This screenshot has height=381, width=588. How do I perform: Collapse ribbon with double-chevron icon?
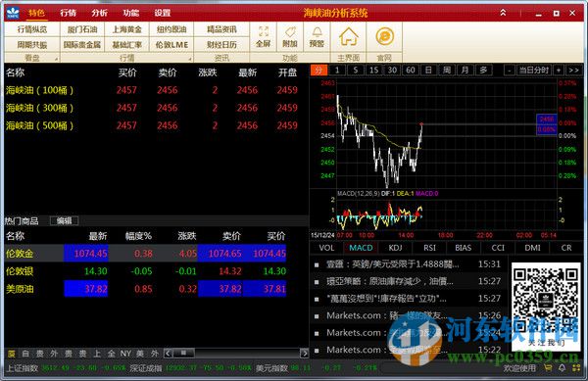(504, 13)
